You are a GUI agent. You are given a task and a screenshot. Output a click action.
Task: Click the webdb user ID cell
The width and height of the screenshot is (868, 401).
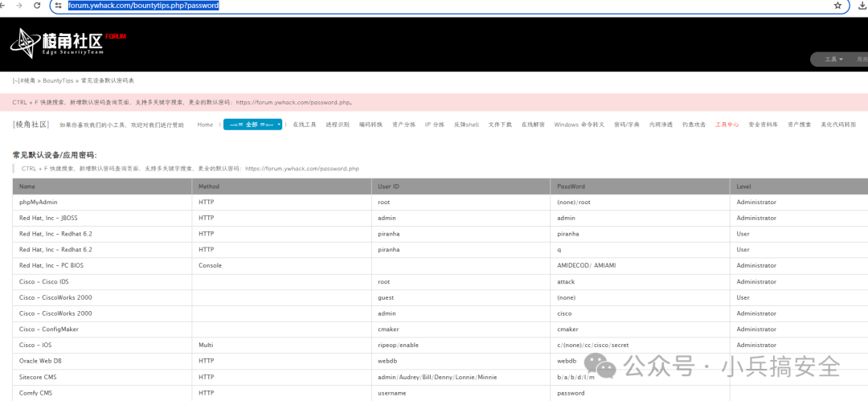point(387,361)
